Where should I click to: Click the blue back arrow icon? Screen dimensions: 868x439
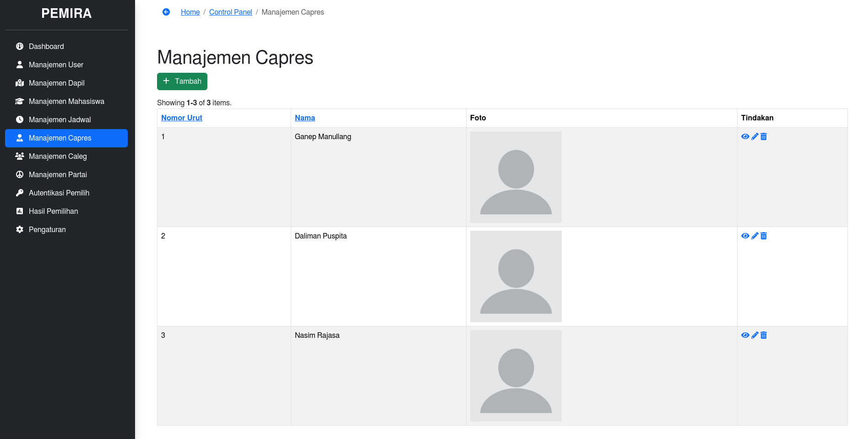(166, 12)
